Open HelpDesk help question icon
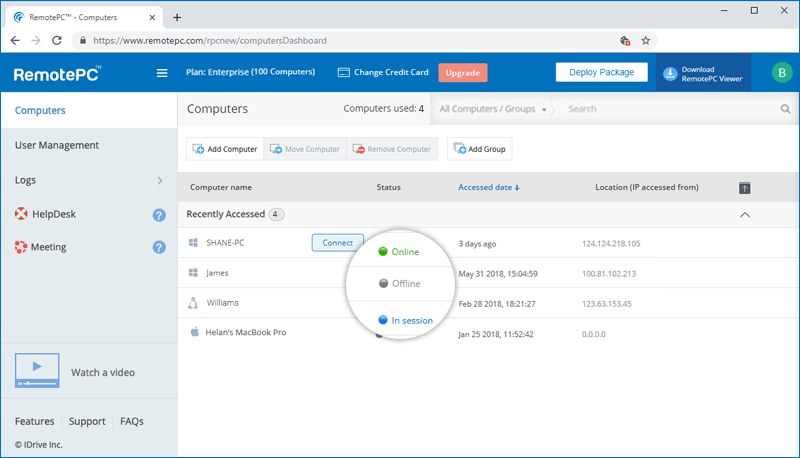The image size is (800, 458). (x=159, y=215)
